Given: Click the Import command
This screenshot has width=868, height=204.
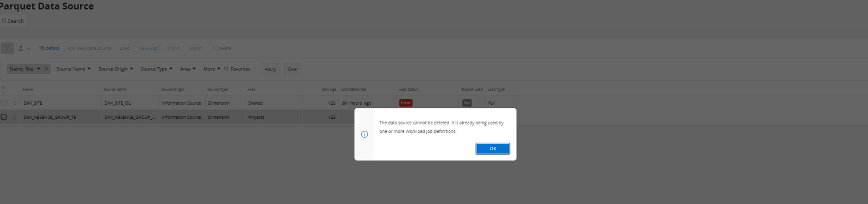Looking at the screenshot, I should tap(174, 48).
